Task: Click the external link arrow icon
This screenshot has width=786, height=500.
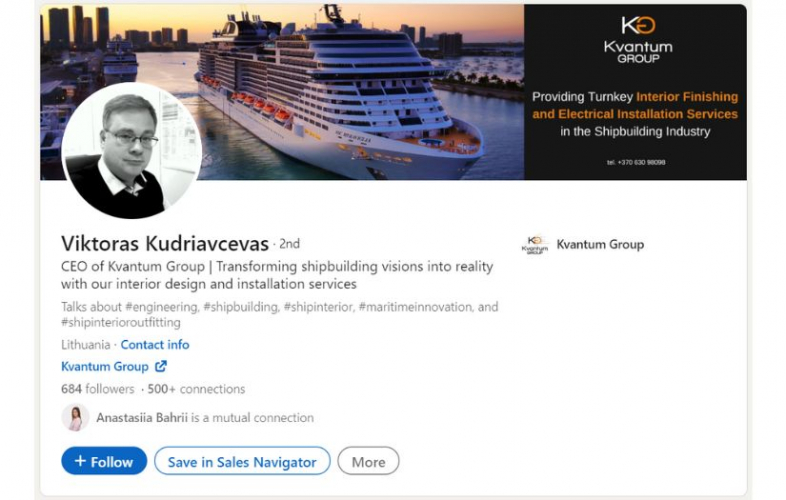Action: pos(161,366)
